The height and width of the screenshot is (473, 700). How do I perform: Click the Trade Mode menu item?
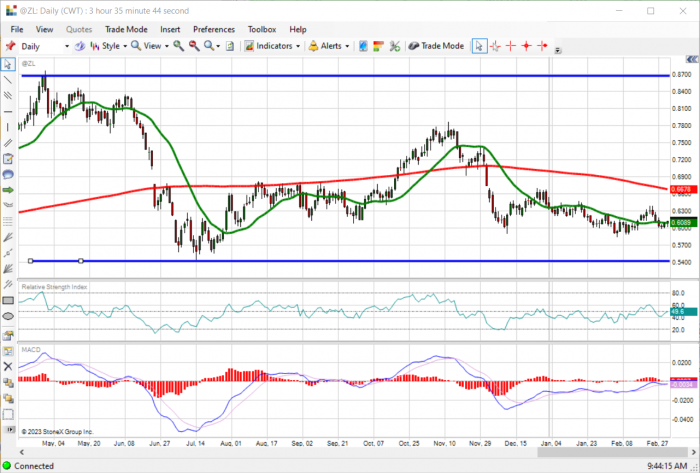coord(126,29)
